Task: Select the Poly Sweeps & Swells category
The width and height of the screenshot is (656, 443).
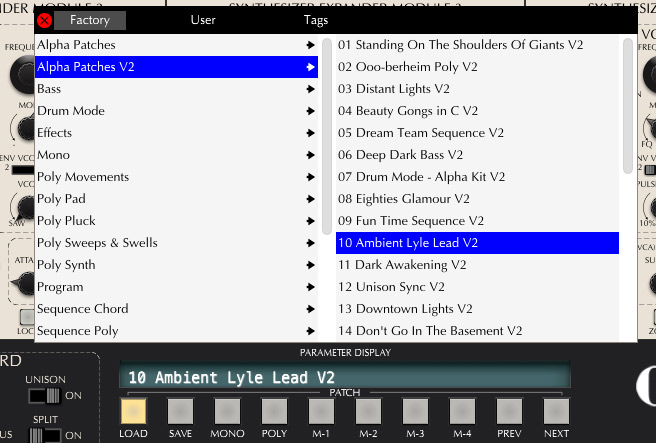Action: pos(176,243)
